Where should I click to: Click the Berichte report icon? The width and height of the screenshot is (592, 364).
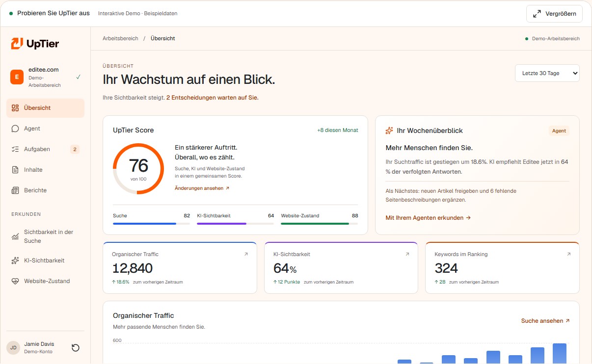[x=15, y=190]
